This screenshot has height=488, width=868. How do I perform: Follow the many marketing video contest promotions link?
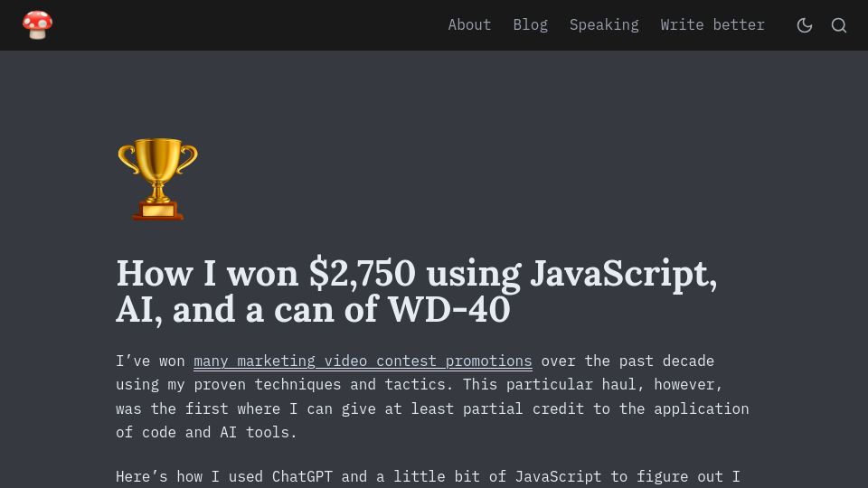[x=363, y=361]
